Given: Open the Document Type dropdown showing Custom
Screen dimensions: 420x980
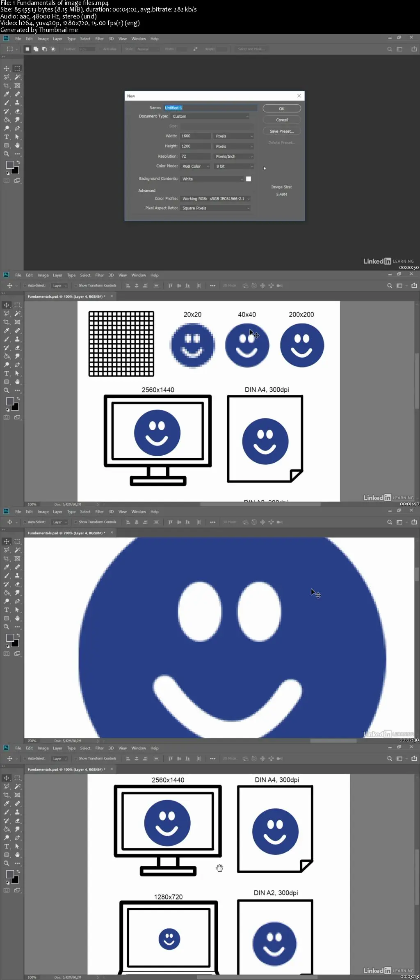Looking at the screenshot, I should (x=210, y=117).
